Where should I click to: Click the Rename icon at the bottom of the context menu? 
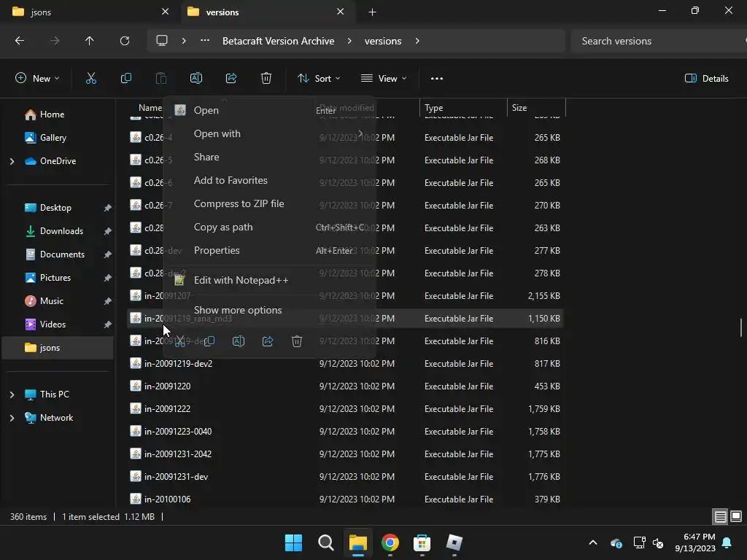239,341
